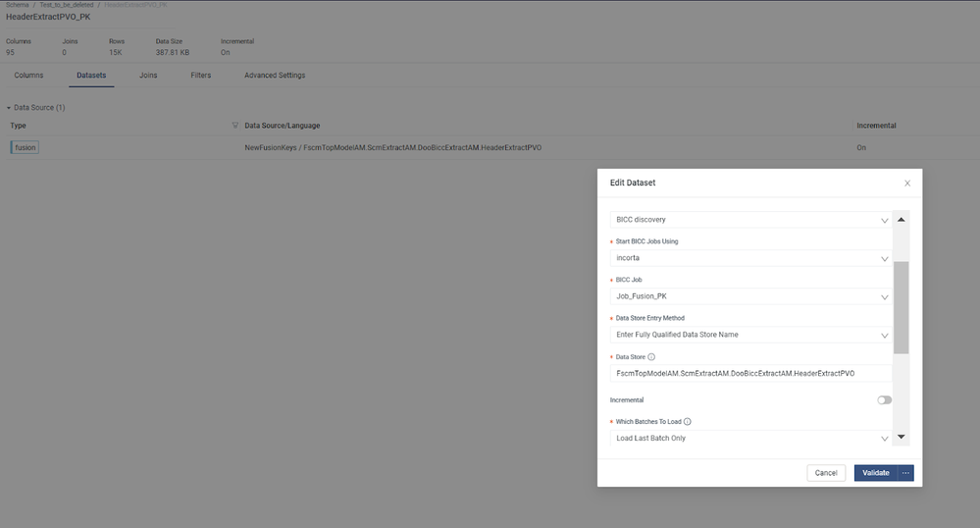Switch to the Datasets tab
The height and width of the screenshot is (528, 980).
click(91, 75)
